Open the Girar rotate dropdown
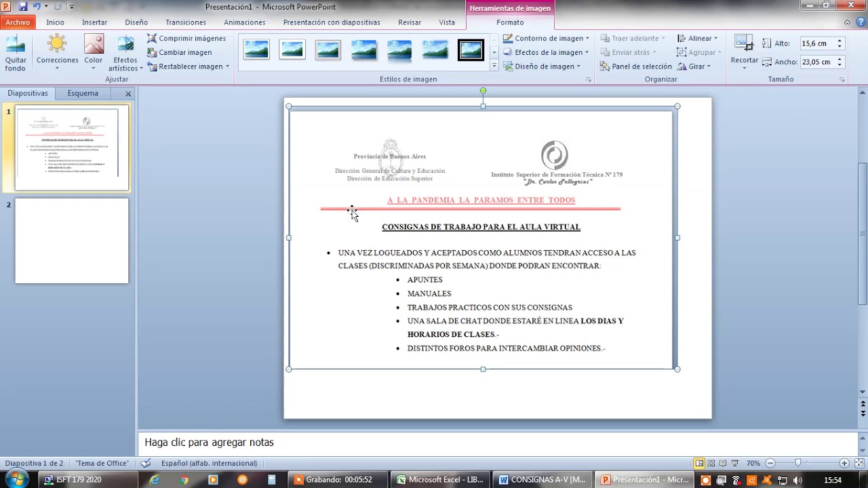Screen dimensions: 868x488 tap(694, 66)
